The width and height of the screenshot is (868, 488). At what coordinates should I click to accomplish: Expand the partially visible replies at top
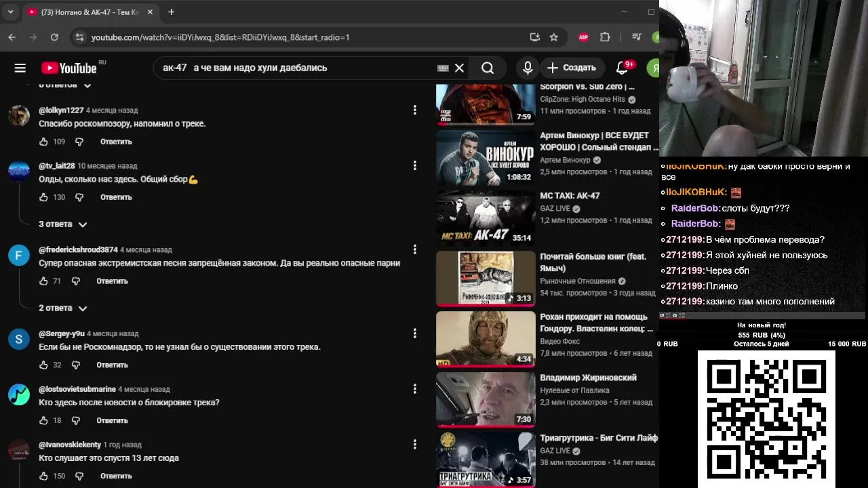(x=64, y=85)
